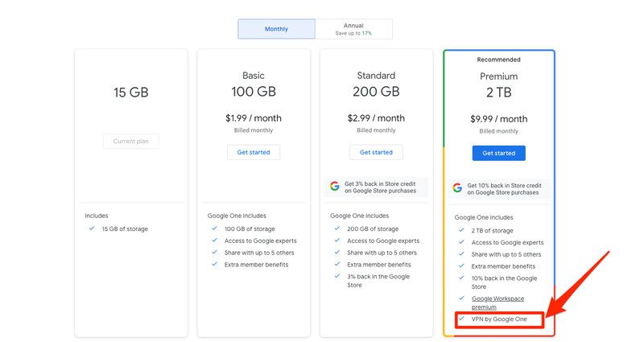Click the '$1.99 / month' price
Image resolution: width=644 pixels, height=342 pixels.
254,118
